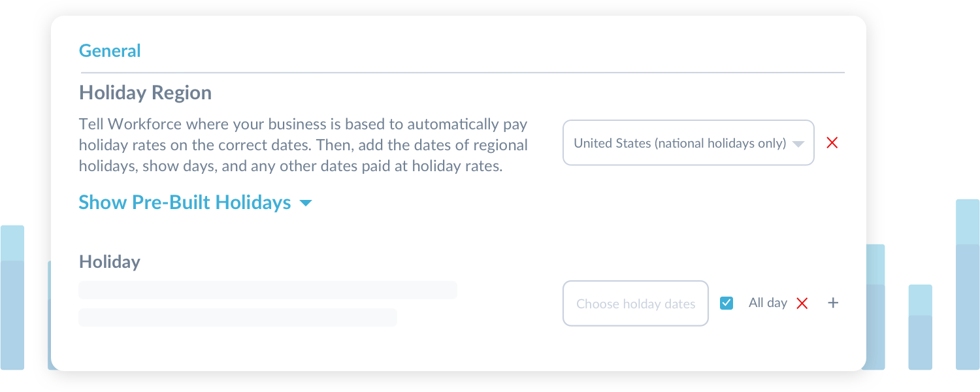Open the United States holiday region dropdown
Image resolution: width=980 pixels, height=392 pixels.
[x=679, y=143]
